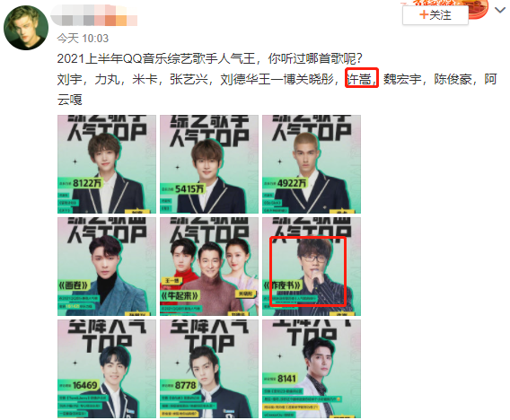510x420 pixels.
Task: Click the name 张艺兴 in post text
Action: click(x=189, y=79)
